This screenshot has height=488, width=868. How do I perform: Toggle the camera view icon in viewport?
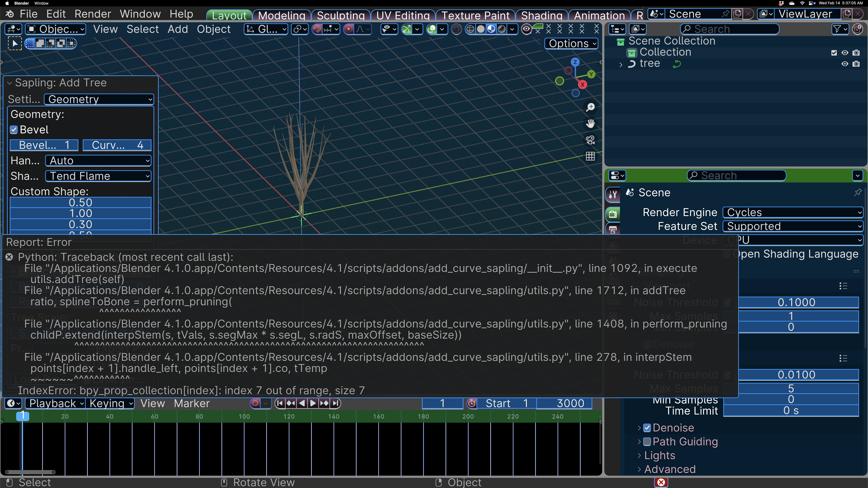click(590, 140)
